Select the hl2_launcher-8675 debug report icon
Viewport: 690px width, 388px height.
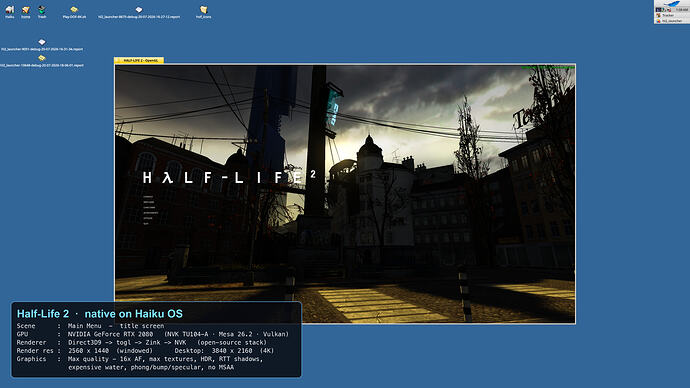coord(139,12)
